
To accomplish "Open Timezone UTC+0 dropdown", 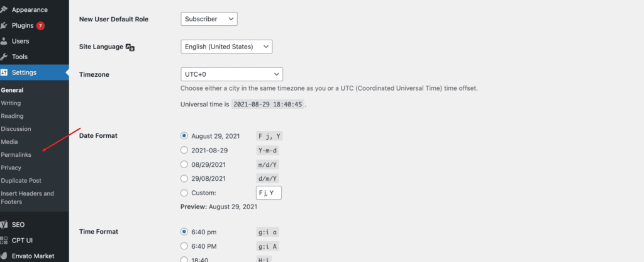I will click(231, 74).
